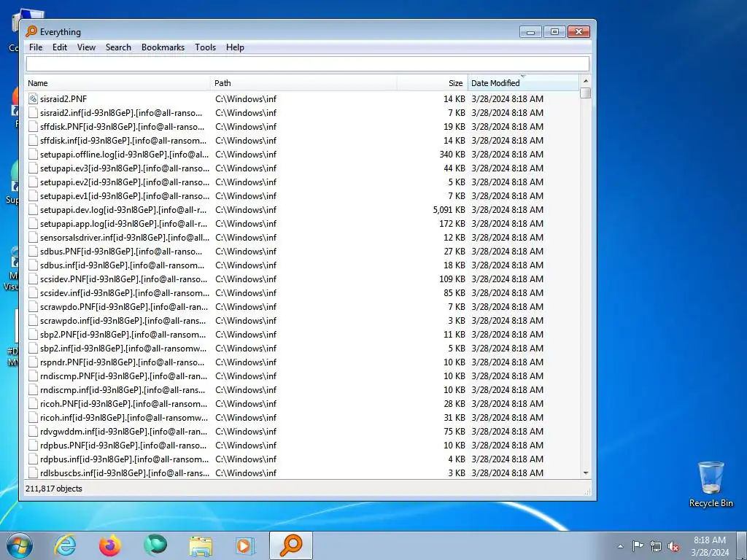Click the muted volume tray icon
Image resolution: width=747 pixels, height=560 pixels.
tap(673, 546)
